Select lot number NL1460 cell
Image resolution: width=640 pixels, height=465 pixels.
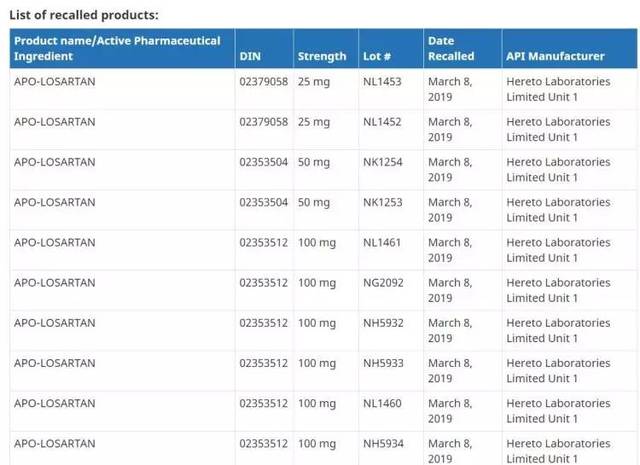(x=382, y=403)
